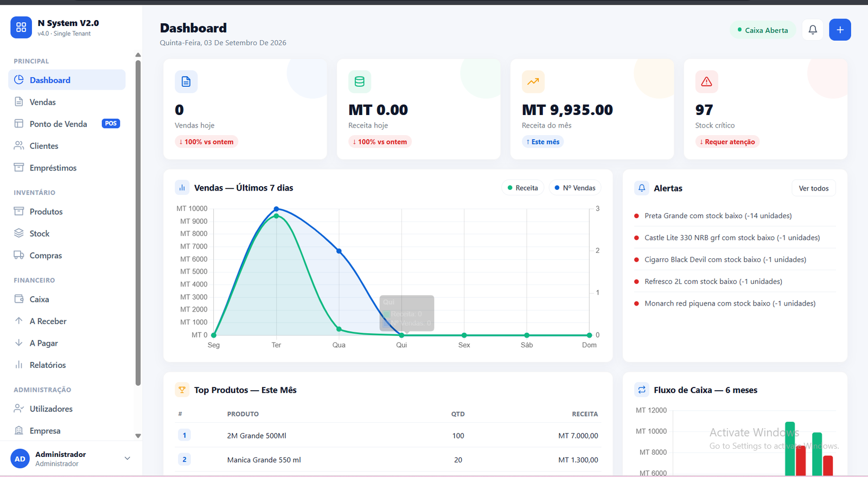
Task: Click the Qua data point on Nº Vendas line
Action: (x=339, y=251)
